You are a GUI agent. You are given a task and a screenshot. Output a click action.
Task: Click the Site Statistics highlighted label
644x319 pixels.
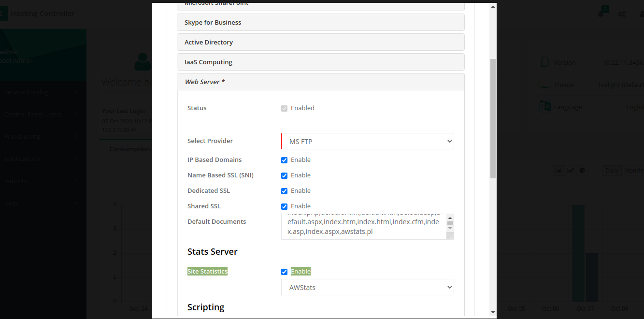207,272
